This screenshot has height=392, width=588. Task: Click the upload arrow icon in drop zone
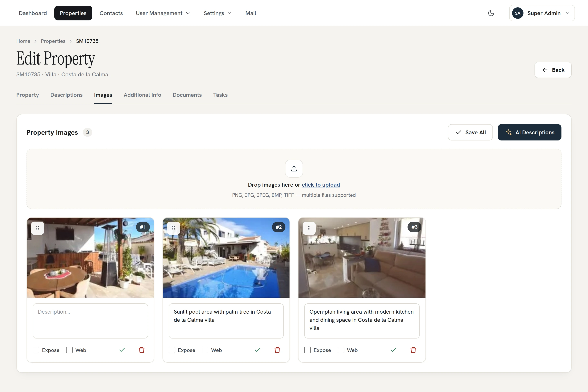click(x=294, y=168)
